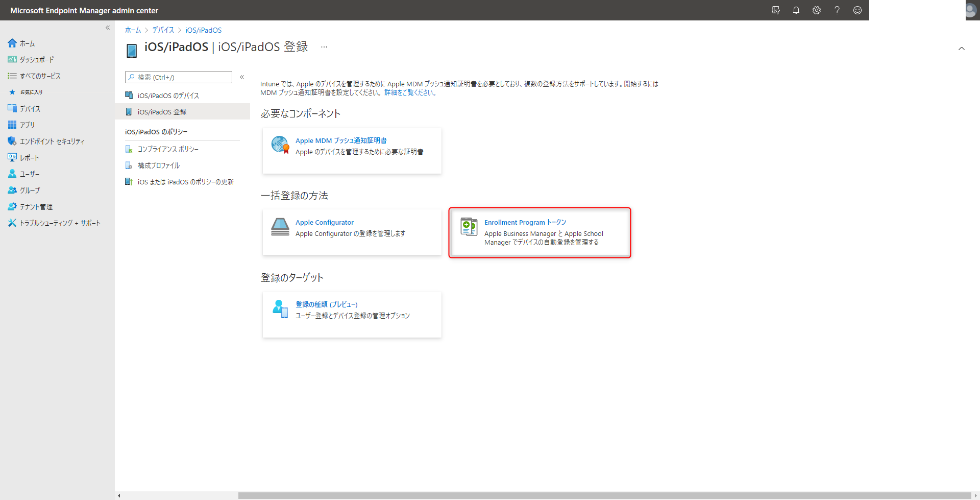Select グループ in the left navigation
The width and height of the screenshot is (980, 500).
30,190
